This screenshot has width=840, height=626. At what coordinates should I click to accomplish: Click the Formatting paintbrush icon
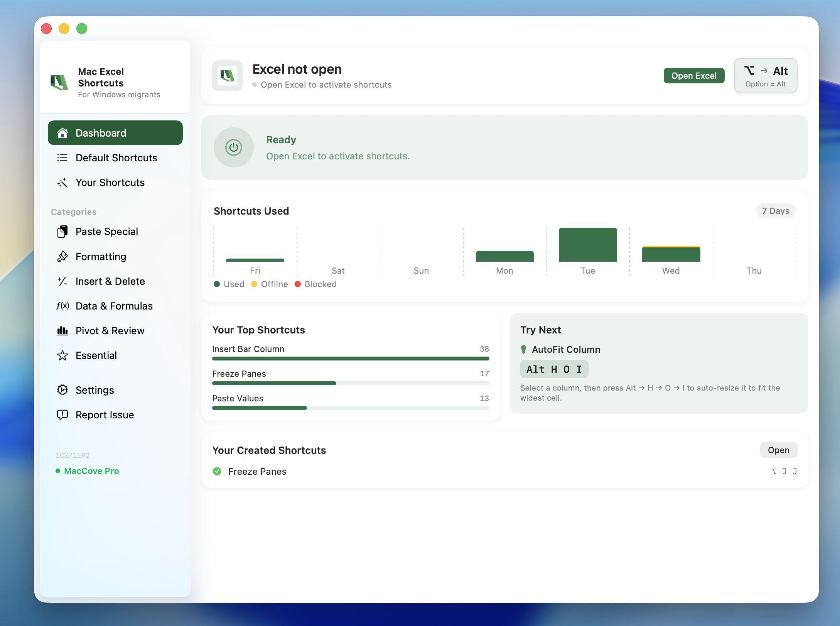click(62, 257)
